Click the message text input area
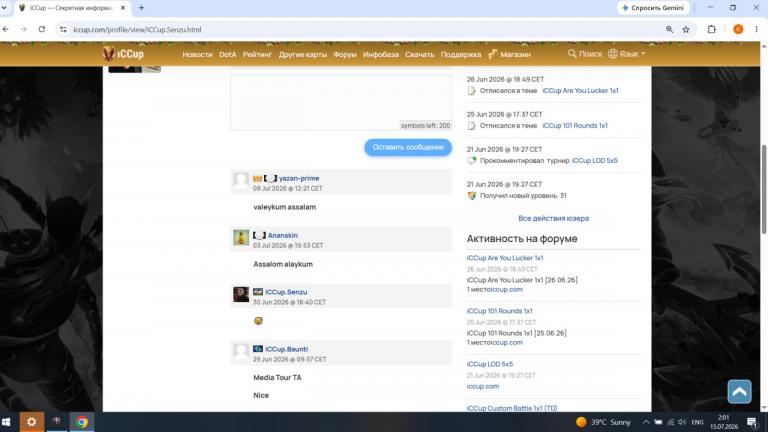The image size is (768, 432). point(341,102)
